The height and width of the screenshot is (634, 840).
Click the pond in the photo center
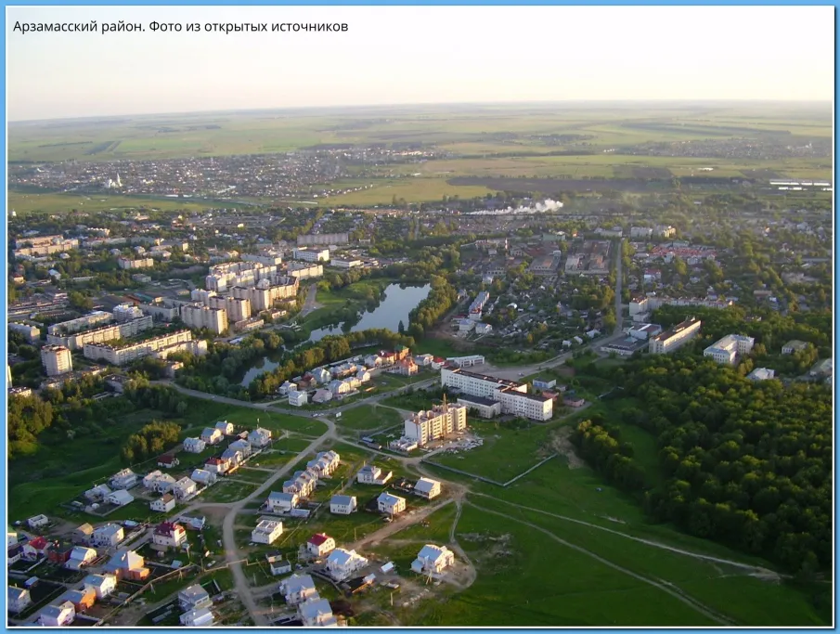tap(393, 306)
